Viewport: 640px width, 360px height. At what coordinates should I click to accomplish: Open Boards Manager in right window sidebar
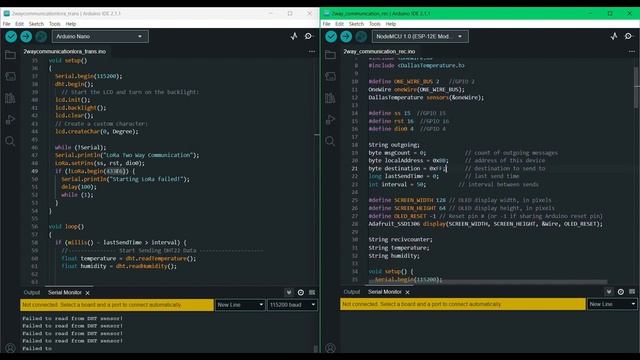(x=330, y=76)
